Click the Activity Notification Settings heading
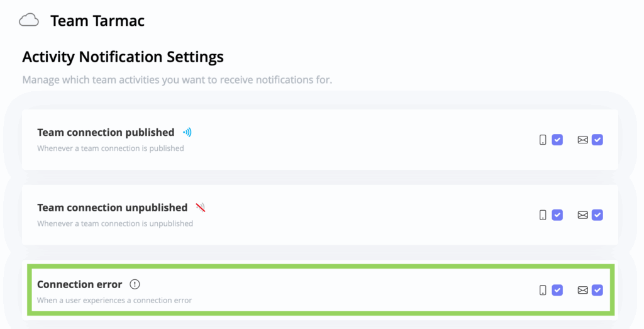The image size is (644, 329). [123, 57]
